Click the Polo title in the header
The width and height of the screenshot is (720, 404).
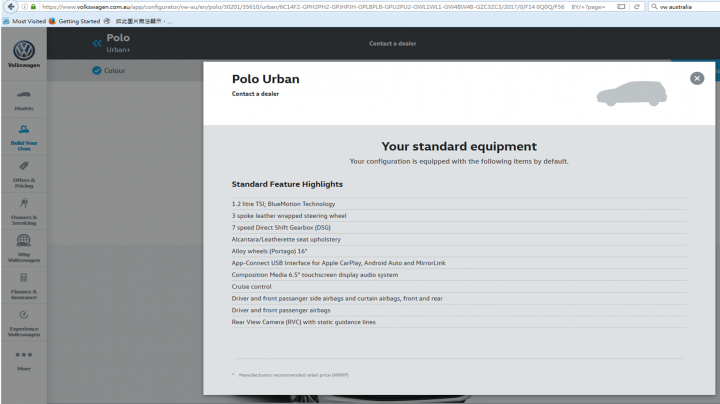pyautogui.click(x=118, y=38)
